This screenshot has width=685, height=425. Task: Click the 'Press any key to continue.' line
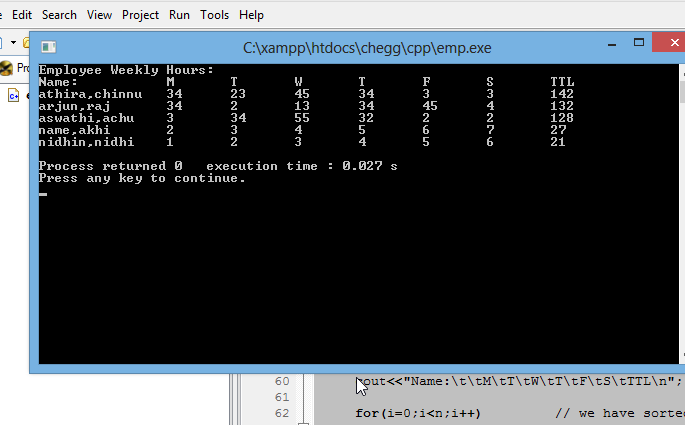coord(142,178)
